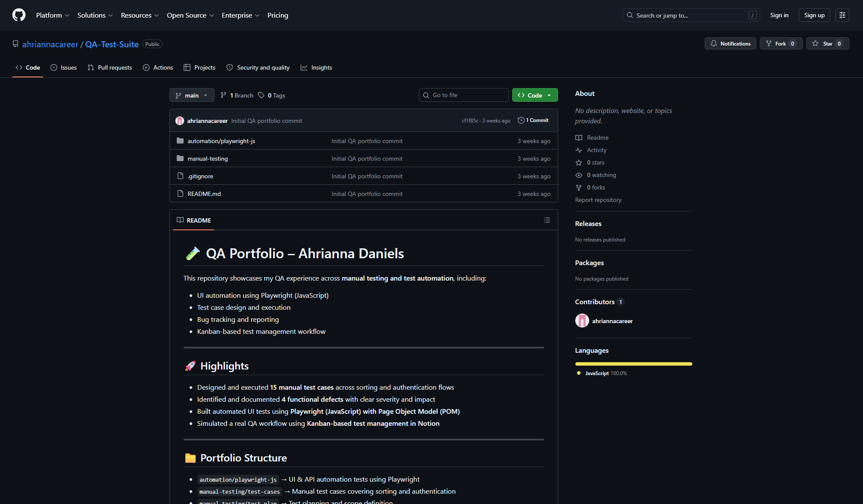863x504 pixels.
Task: View the 0 forks link
Action: coord(590,187)
